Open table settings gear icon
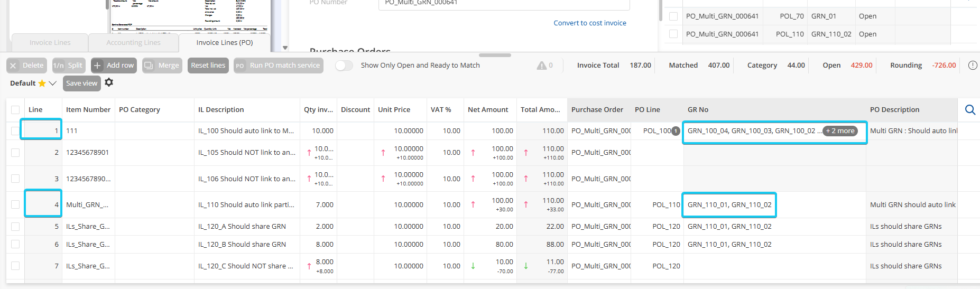This screenshot has height=289, width=980. [109, 82]
